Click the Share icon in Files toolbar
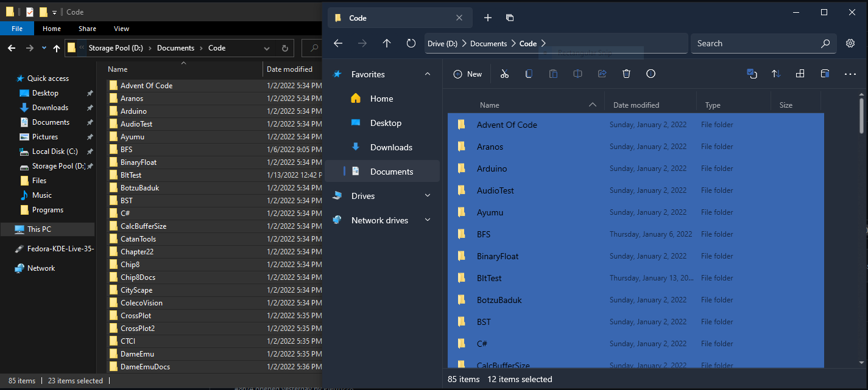The height and width of the screenshot is (390, 868). click(602, 74)
